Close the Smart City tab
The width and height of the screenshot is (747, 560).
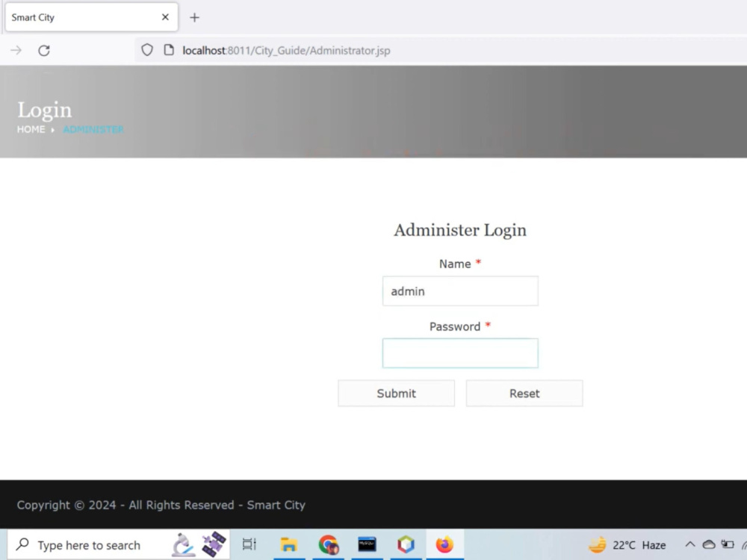pyautogui.click(x=165, y=17)
